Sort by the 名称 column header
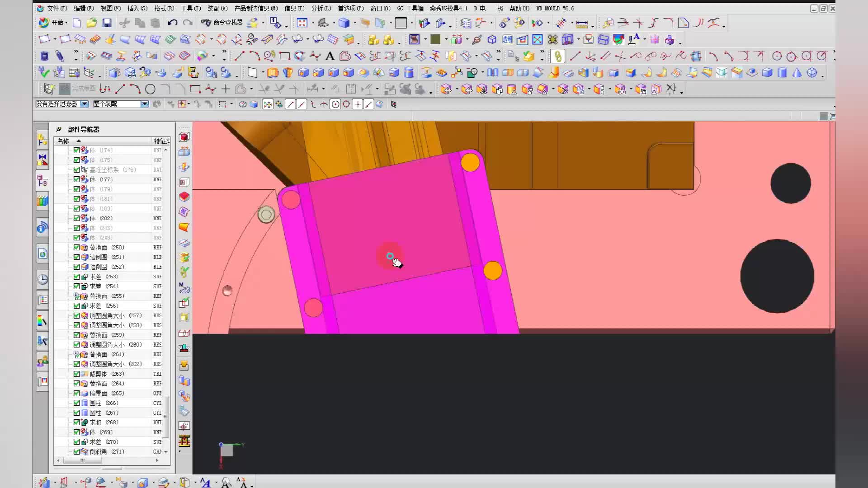Image resolution: width=868 pixels, height=488 pixels. (63, 141)
